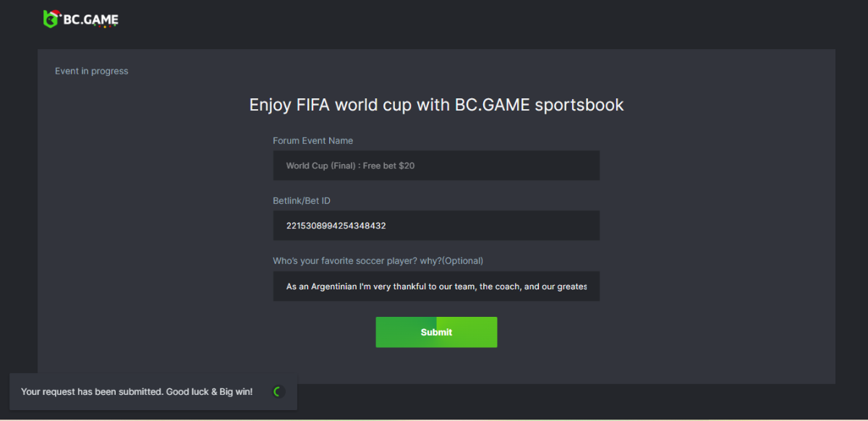Click the "Enjoy FIFA world cup" page heading
This screenshot has height=421, width=868.
pyautogui.click(x=436, y=105)
